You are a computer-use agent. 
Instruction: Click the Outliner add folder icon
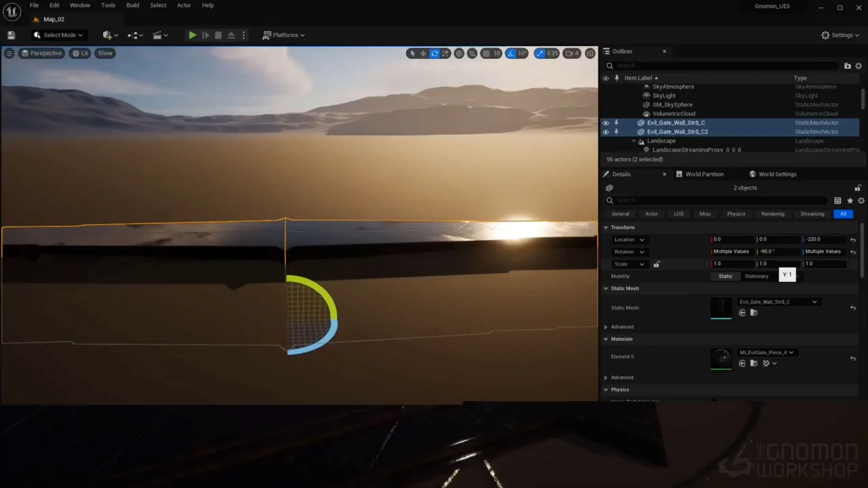click(x=847, y=66)
